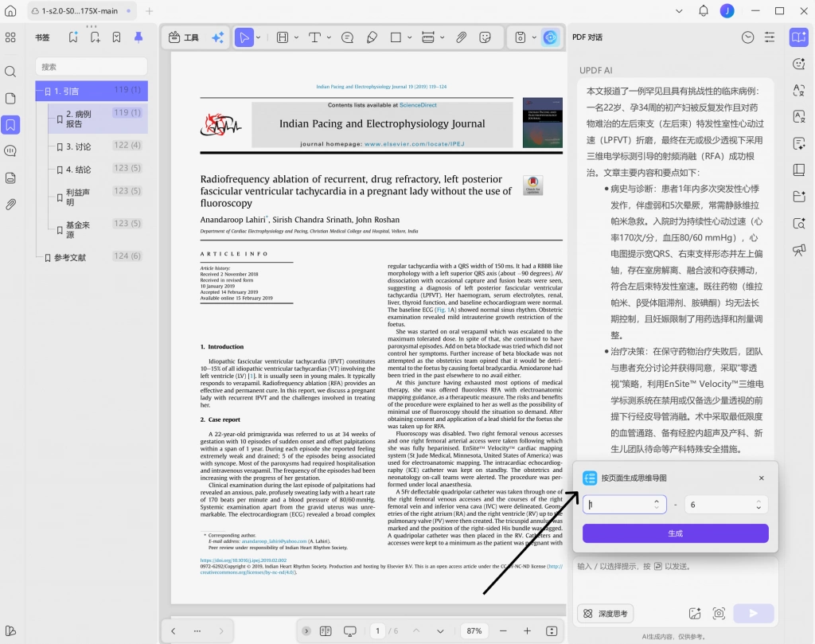The height and width of the screenshot is (644, 815).
Task: Toggle the PDF chat panel icon
Action: coord(798,37)
